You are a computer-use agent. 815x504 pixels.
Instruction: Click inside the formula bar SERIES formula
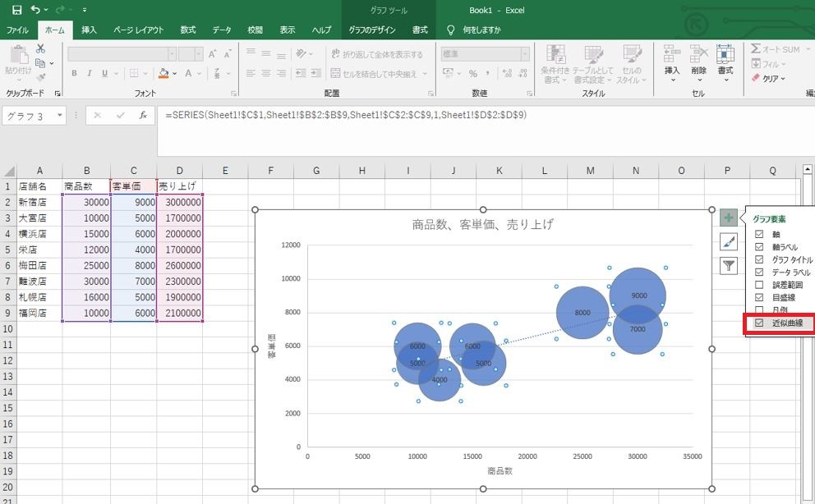click(x=346, y=115)
